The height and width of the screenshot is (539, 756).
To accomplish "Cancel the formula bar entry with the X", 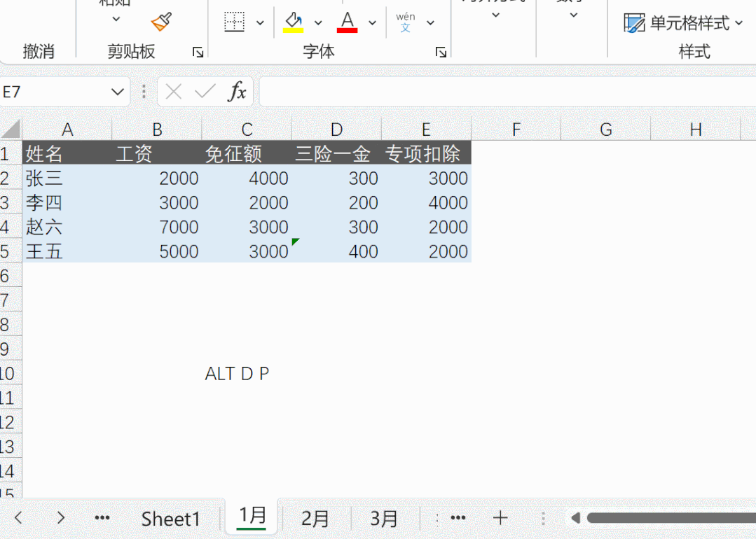I will pyautogui.click(x=174, y=92).
